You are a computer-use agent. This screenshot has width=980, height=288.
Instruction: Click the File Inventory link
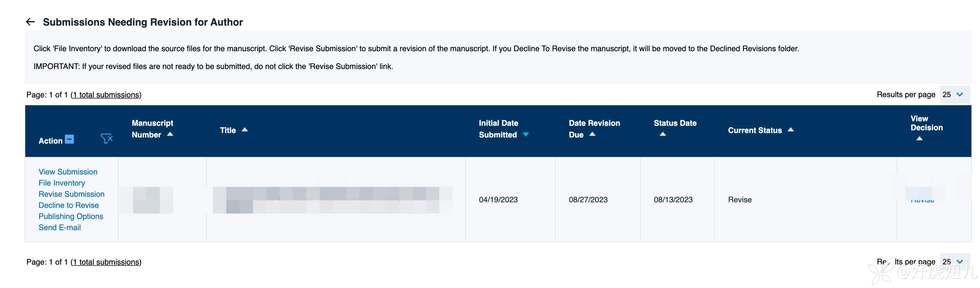[62, 183]
